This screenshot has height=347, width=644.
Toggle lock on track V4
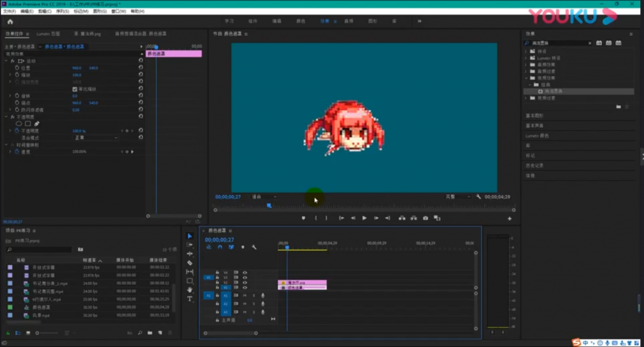pos(217,273)
